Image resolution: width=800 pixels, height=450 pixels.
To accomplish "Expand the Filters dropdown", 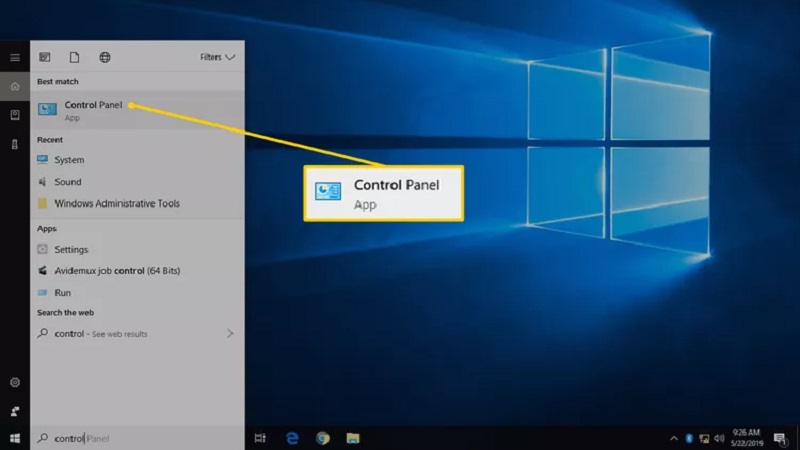I will pyautogui.click(x=217, y=58).
